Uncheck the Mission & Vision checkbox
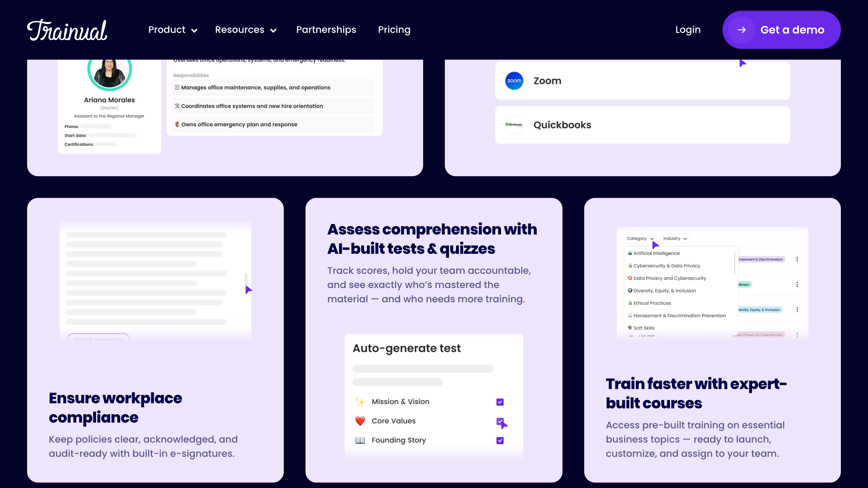This screenshot has width=868, height=488. [499, 402]
